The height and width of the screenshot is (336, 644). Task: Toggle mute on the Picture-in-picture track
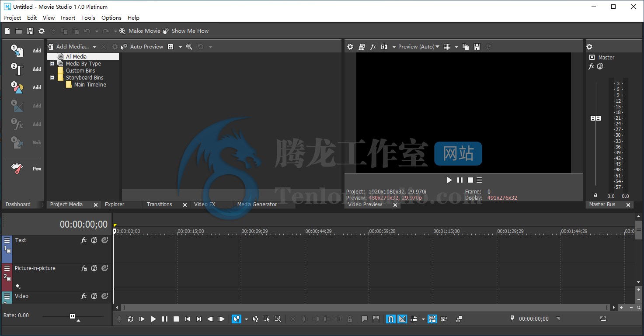94,268
